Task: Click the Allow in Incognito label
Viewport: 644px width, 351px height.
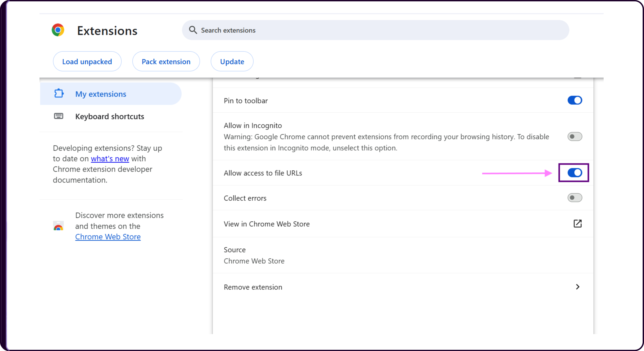Action: pyautogui.click(x=253, y=126)
